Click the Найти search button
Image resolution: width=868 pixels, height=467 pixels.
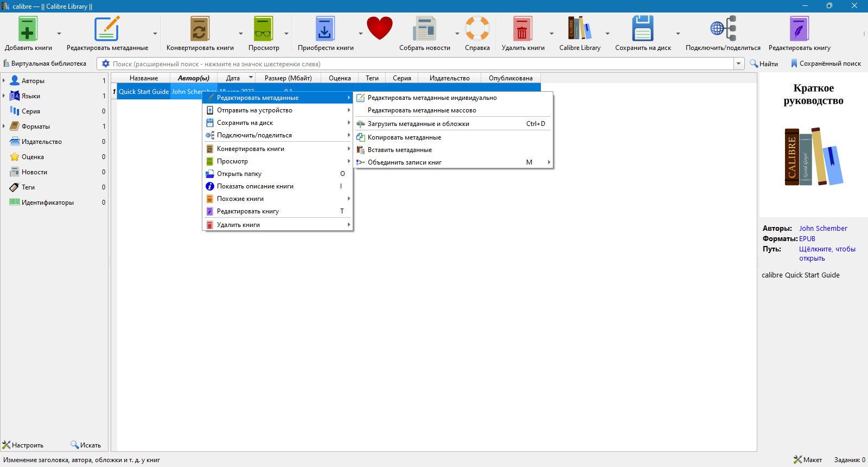(x=764, y=64)
